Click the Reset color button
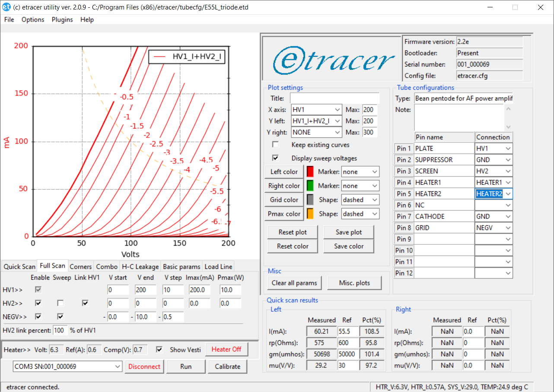554x392 pixels. click(293, 246)
